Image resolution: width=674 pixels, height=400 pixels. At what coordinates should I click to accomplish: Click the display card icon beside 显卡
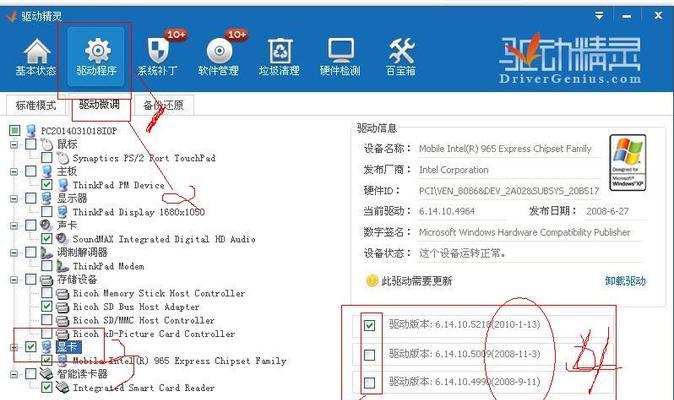tap(46, 347)
